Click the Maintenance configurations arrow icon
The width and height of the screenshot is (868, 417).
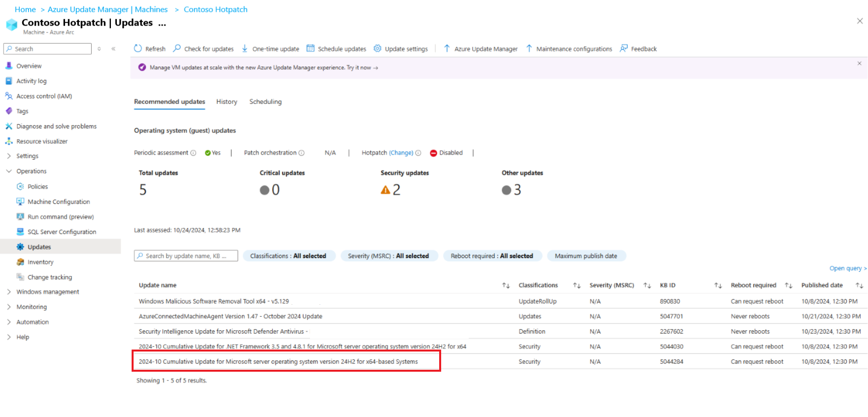[x=529, y=48]
